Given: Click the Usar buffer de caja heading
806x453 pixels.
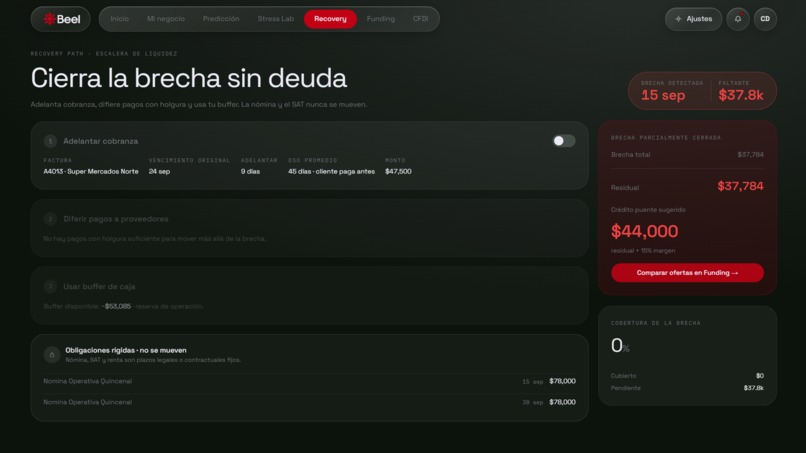Looking at the screenshot, I should (x=99, y=286).
